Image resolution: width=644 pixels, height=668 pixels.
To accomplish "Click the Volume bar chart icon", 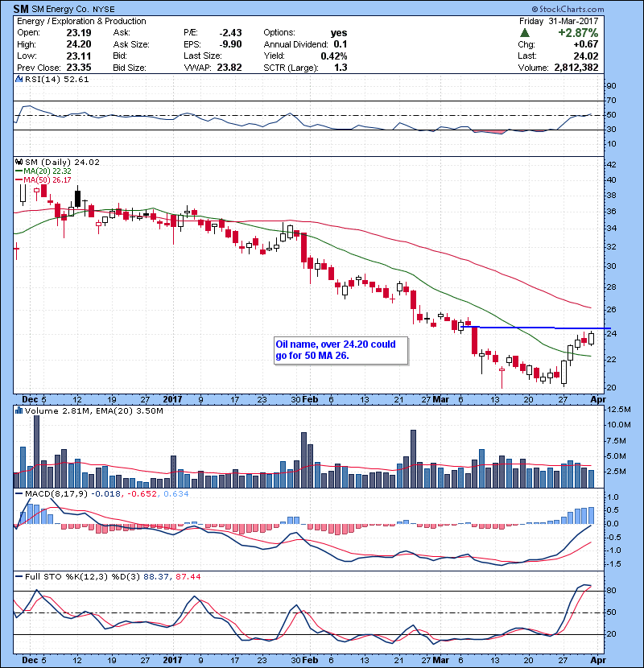I will (x=19, y=410).
